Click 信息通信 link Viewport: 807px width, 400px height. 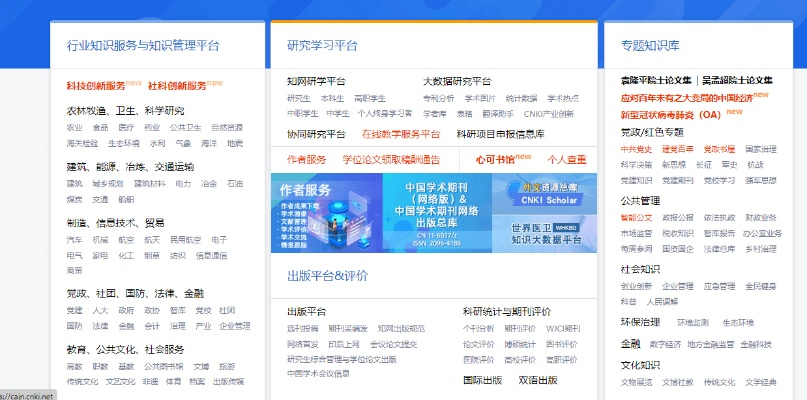211,255
